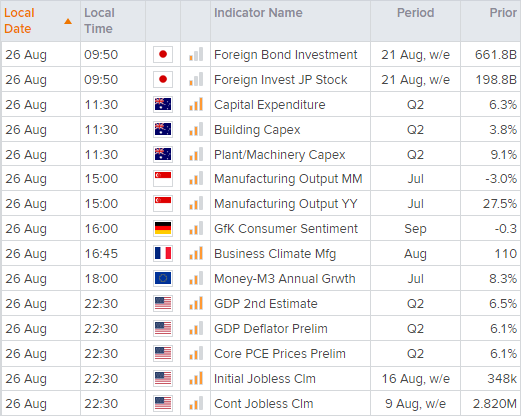Open the GDP Deflator Prelim indicator

[x=270, y=329]
